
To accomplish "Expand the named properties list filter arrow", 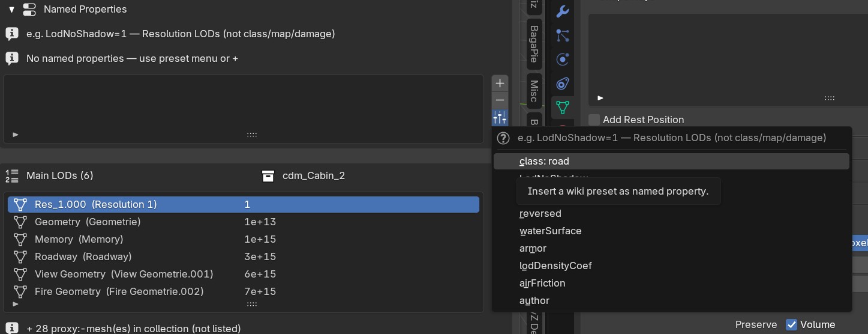I will (16, 135).
